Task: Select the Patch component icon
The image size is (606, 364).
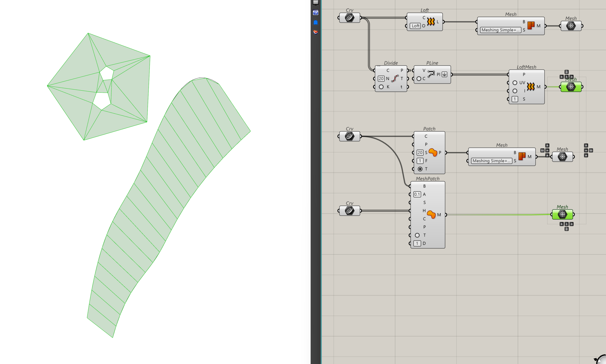Action: point(433,152)
